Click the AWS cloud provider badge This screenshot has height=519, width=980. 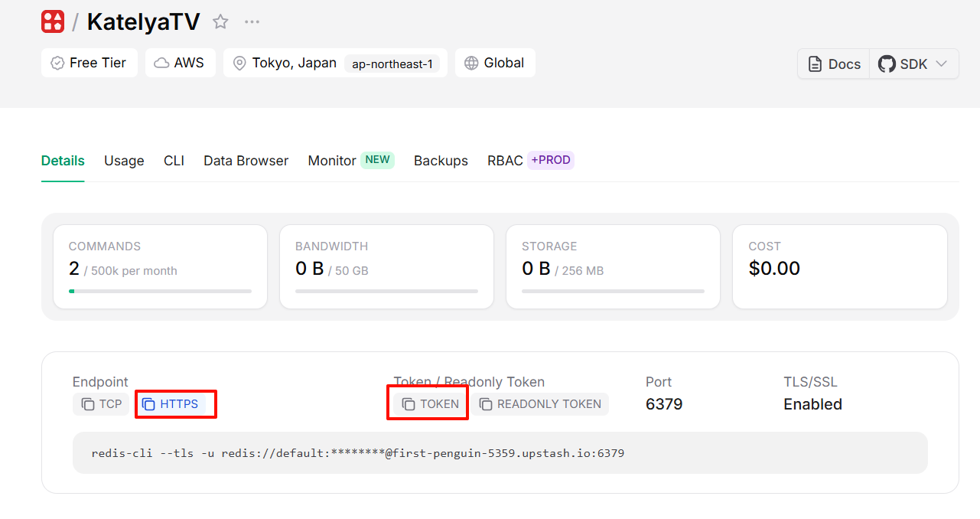tap(181, 63)
